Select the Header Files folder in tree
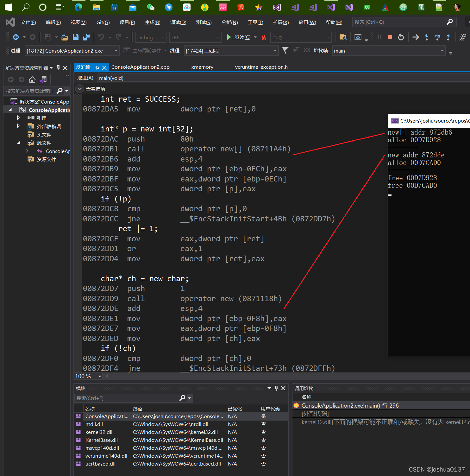 (44, 135)
